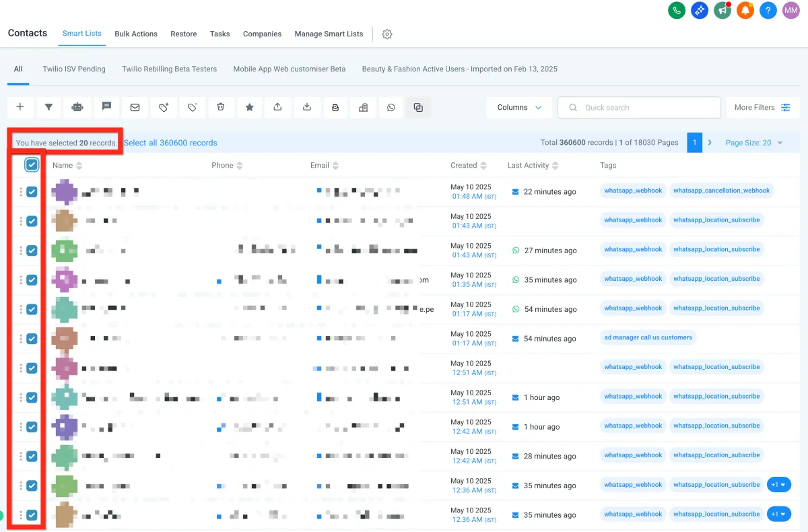The width and height of the screenshot is (808, 532).
Task: Delete selected contacts with trash icon
Action: tap(221, 107)
